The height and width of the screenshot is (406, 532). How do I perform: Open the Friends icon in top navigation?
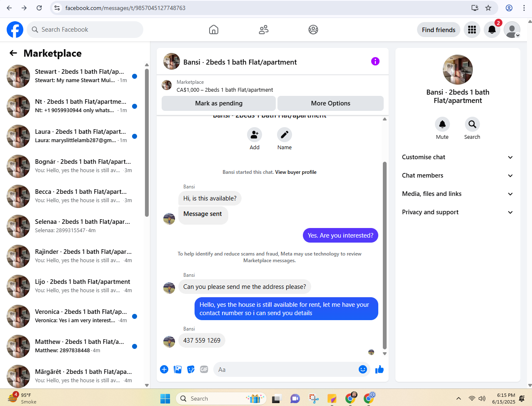click(264, 30)
